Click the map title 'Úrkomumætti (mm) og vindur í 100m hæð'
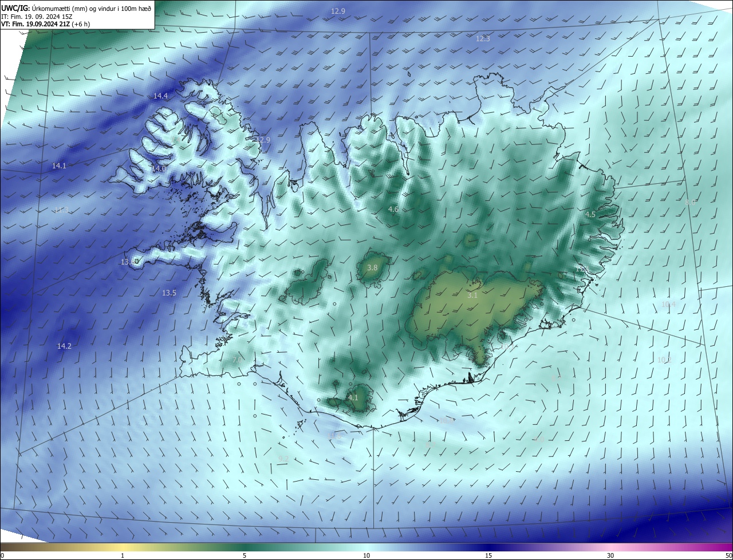The width and height of the screenshot is (733, 560). [x=91, y=8]
